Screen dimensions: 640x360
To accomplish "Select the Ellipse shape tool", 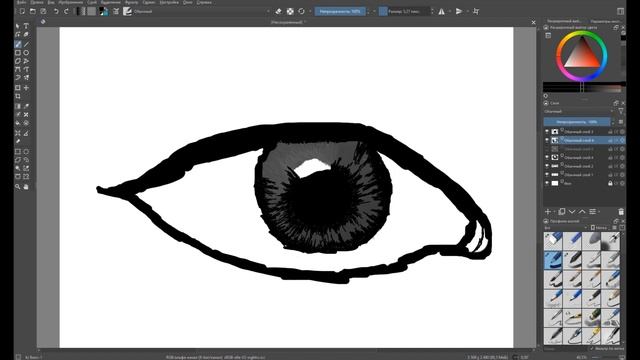I will click(x=26, y=53).
